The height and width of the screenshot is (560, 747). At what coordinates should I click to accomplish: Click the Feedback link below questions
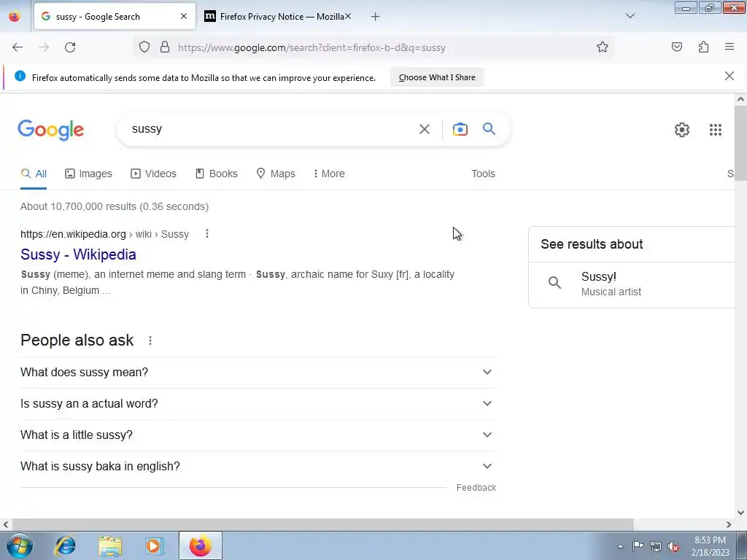(x=476, y=488)
